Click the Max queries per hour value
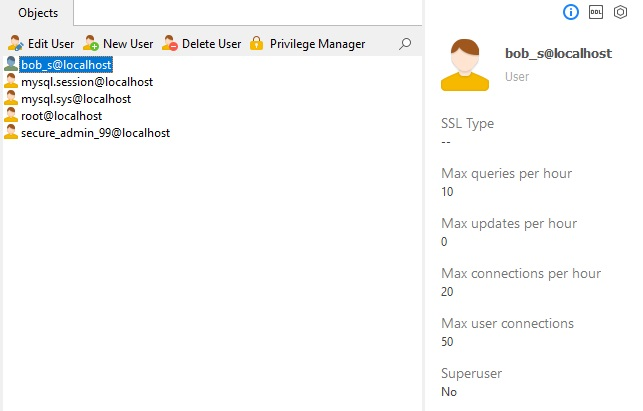 coord(447,192)
